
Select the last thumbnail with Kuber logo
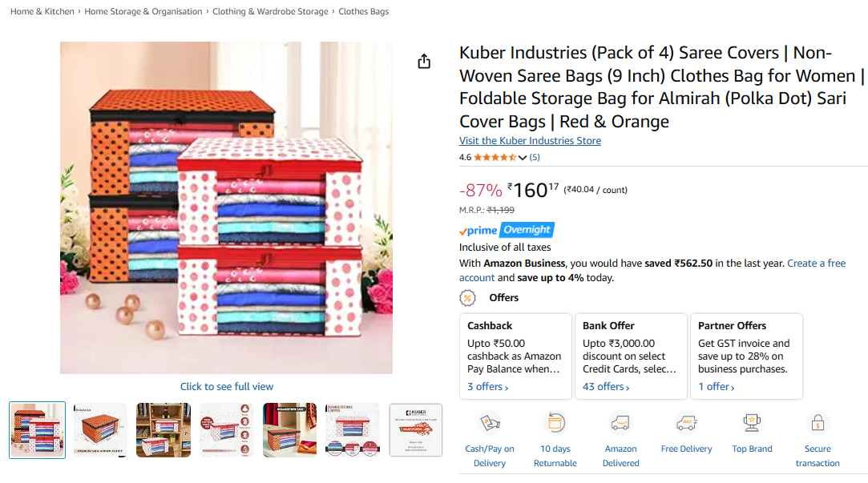(415, 430)
